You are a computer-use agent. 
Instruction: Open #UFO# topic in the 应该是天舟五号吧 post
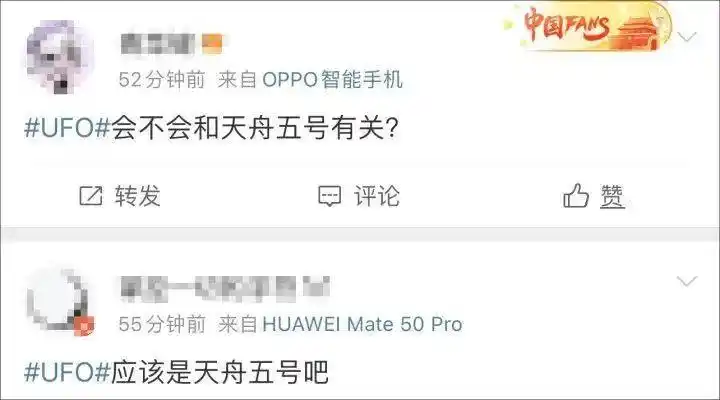pyautogui.click(x=67, y=372)
